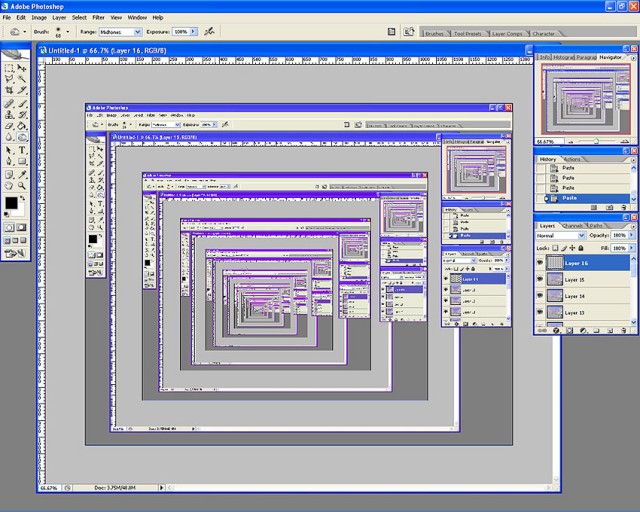
Task: Open the Brush preset picker arrow
Action: click(x=67, y=32)
